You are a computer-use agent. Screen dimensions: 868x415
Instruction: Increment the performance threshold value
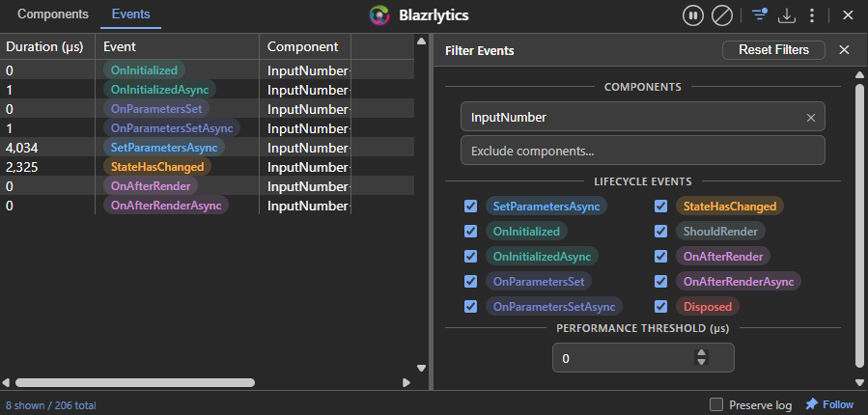coord(701,353)
